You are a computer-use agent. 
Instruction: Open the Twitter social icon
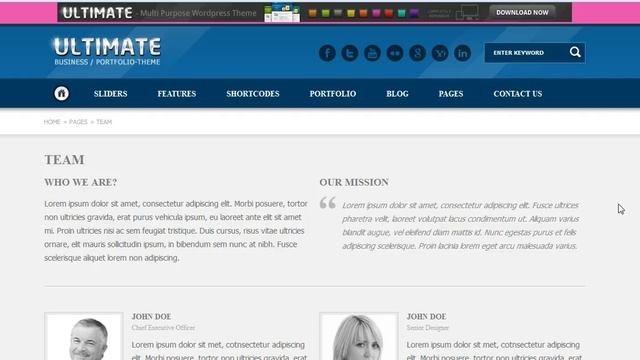pos(350,53)
